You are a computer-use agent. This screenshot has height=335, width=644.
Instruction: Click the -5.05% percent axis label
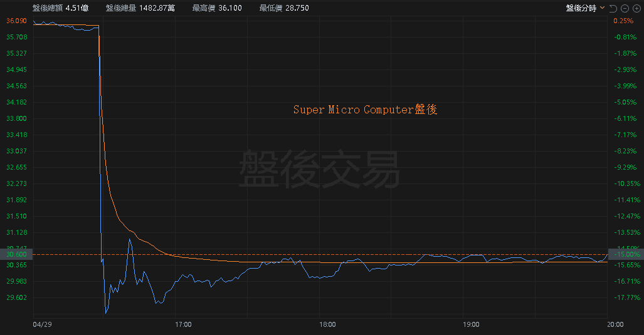tap(626, 102)
